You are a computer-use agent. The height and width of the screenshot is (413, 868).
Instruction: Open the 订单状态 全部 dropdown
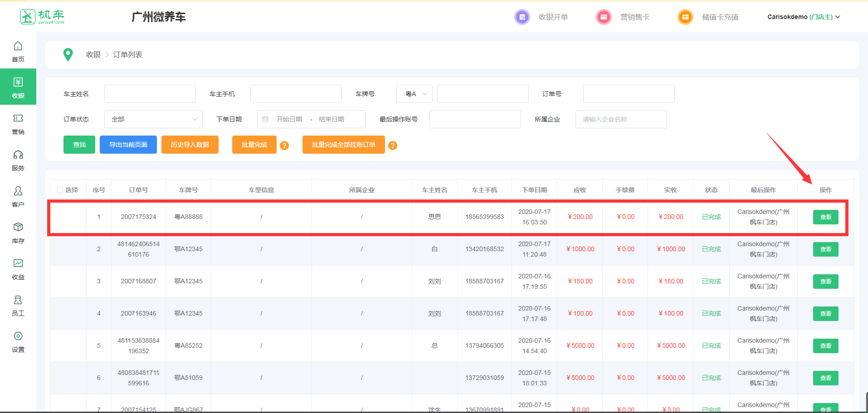(x=153, y=119)
